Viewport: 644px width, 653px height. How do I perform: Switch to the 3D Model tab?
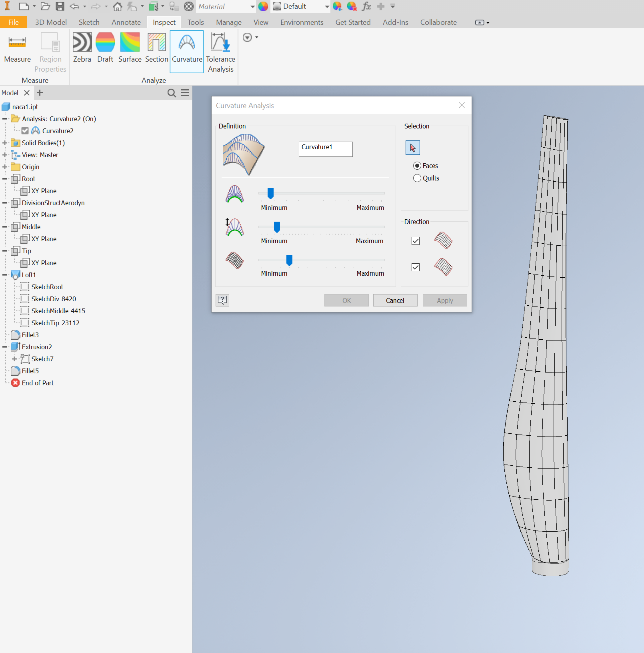(x=51, y=22)
